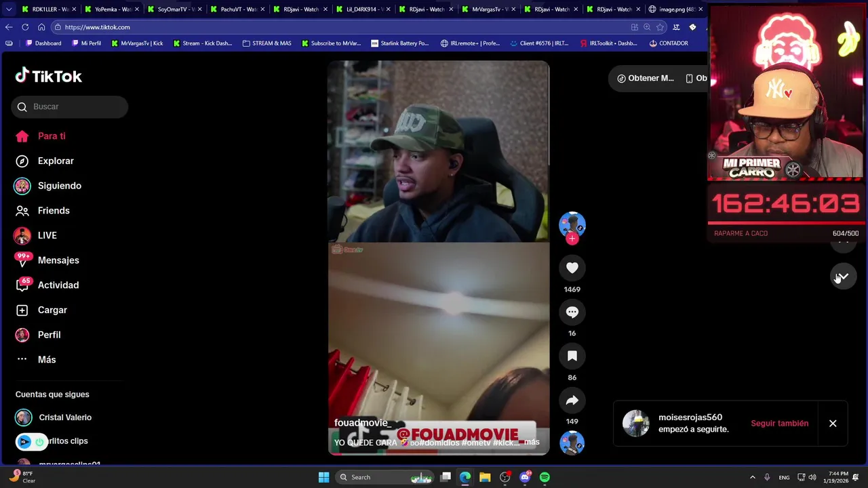This screenshot has width=868, height=488.
Task: Open the Windows Start menu
Action: pyautogui.click(x=323, y=477)
